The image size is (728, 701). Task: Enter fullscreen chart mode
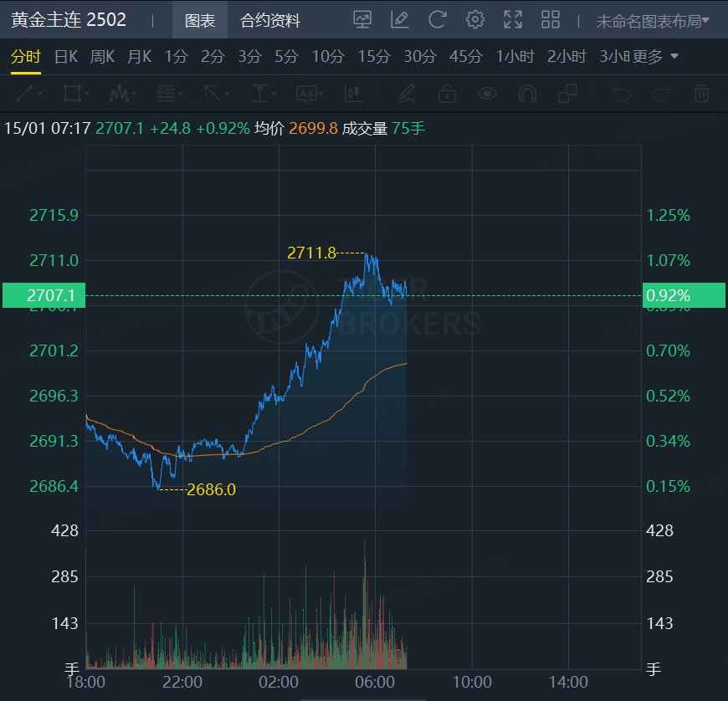point(513,20)
